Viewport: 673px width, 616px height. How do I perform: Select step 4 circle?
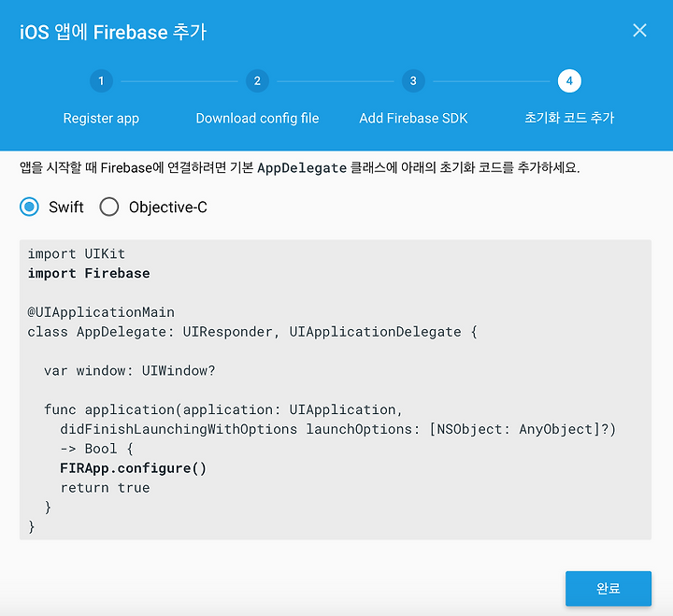(x=569, y=80)
